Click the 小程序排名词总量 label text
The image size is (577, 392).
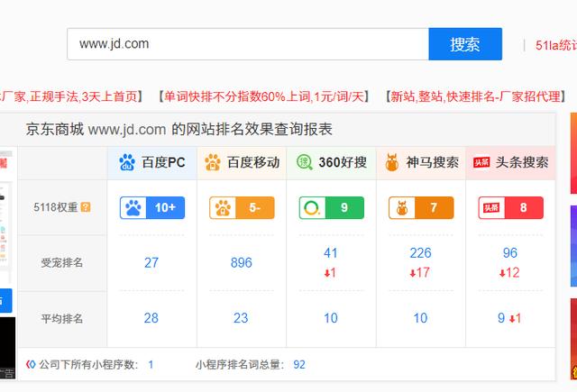(240, 365)
